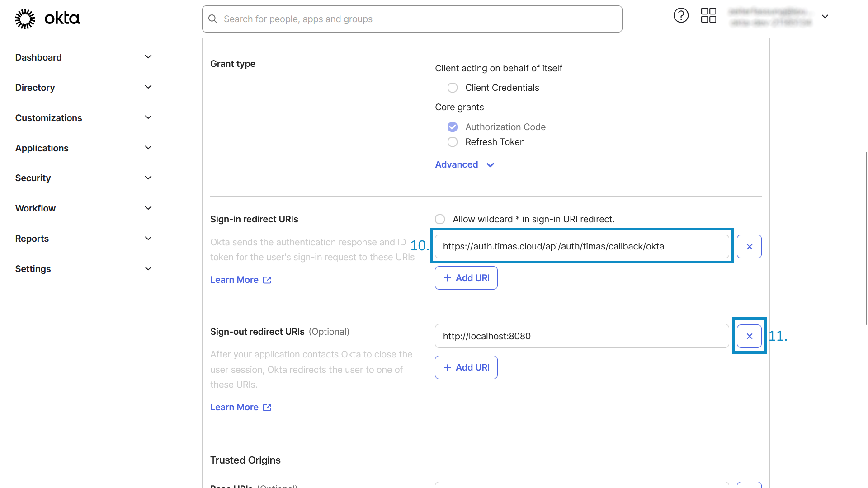Select the Client Credentials grant option
This screenshot has height=488, width=868.
453,88
